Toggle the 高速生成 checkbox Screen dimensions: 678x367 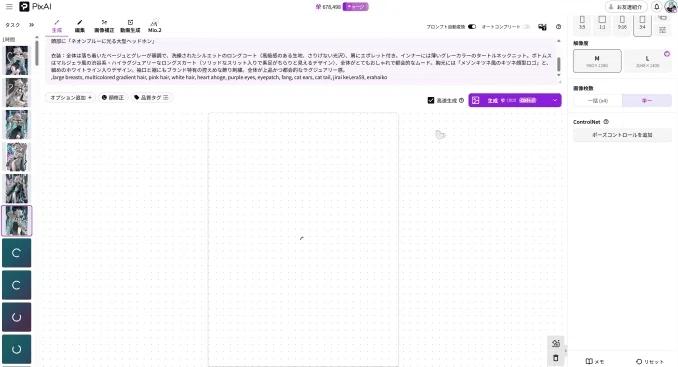click(431, 100)
